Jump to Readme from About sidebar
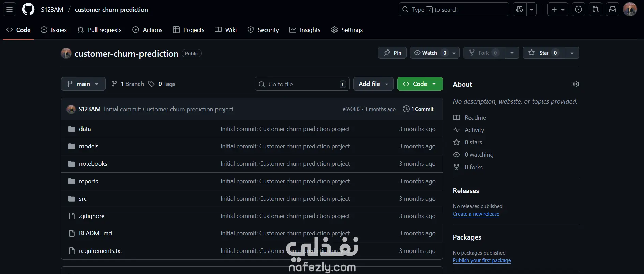 (x=470, y=118)
